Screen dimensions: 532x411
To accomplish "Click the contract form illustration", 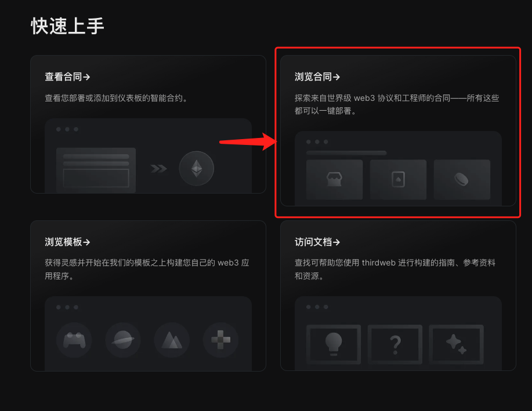I will click(x=96, y=170).
